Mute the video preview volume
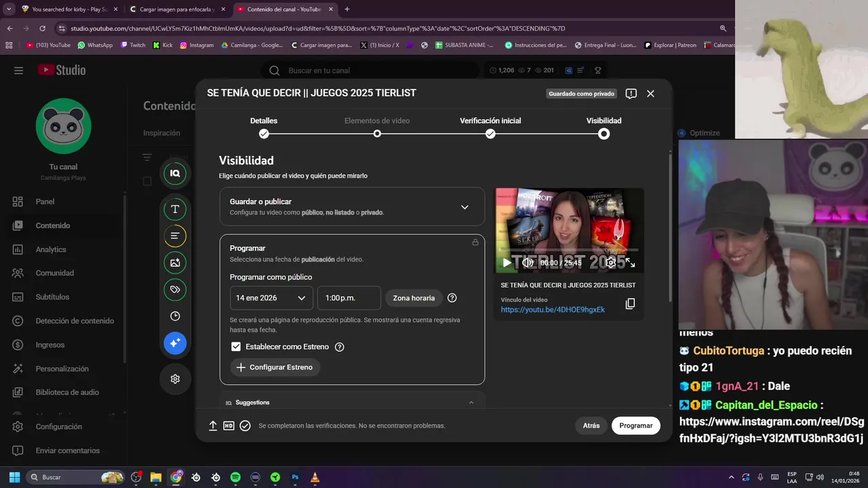This screenshot has height=488, width=868. (528, 262)
